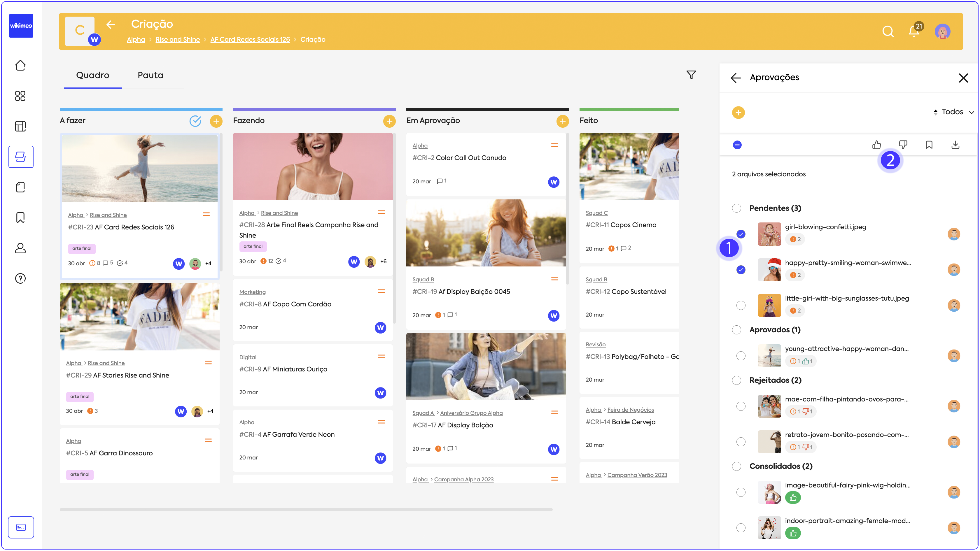Open the home icon in sidebar
This screenshot has width=980, height=551.
20,65
